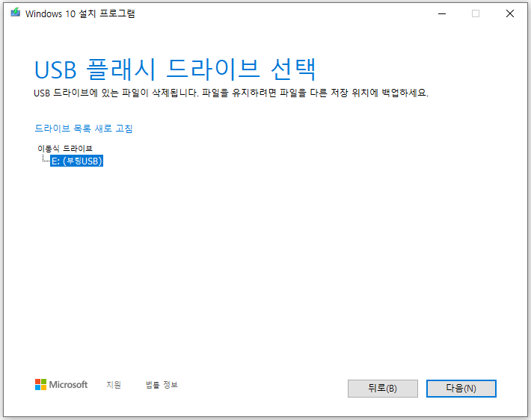Minimize the Windows 10 setup window
Screen dimensions: 531x420
point(442,13)
